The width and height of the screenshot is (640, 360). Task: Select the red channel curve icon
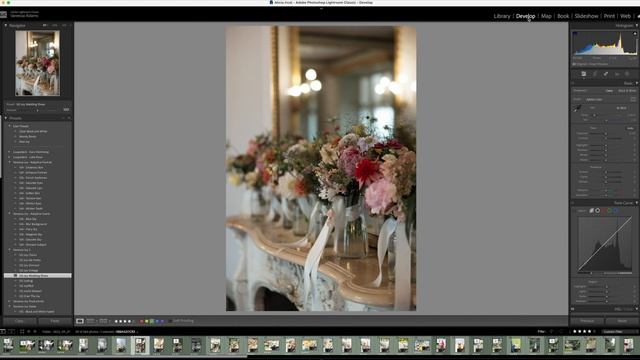click(604, 211)
